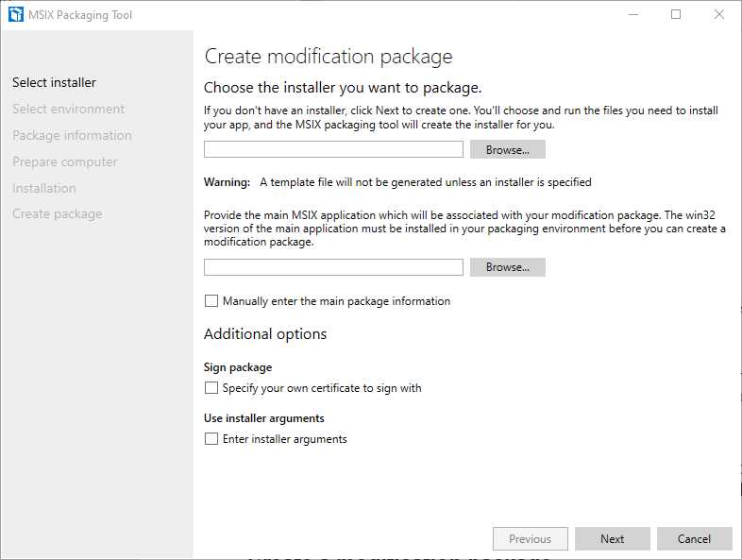Click the Create modification package heading
This screenshot has height=560, width=742.
pos(329,57)
